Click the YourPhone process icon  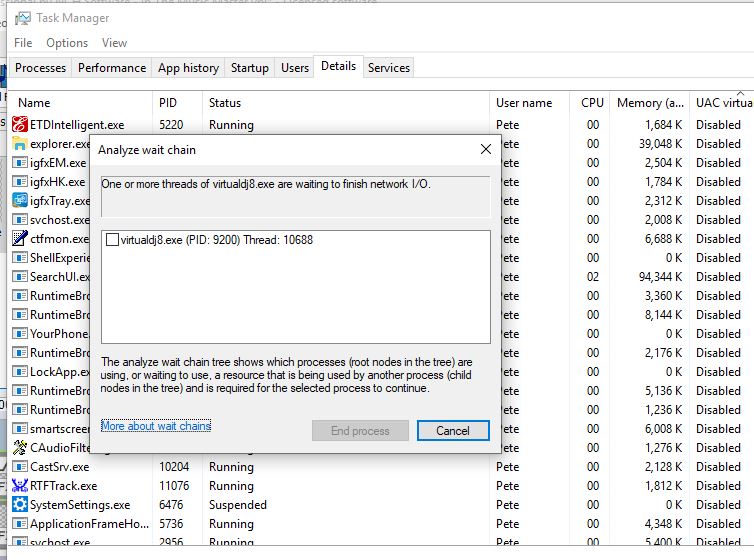[20, 334]
